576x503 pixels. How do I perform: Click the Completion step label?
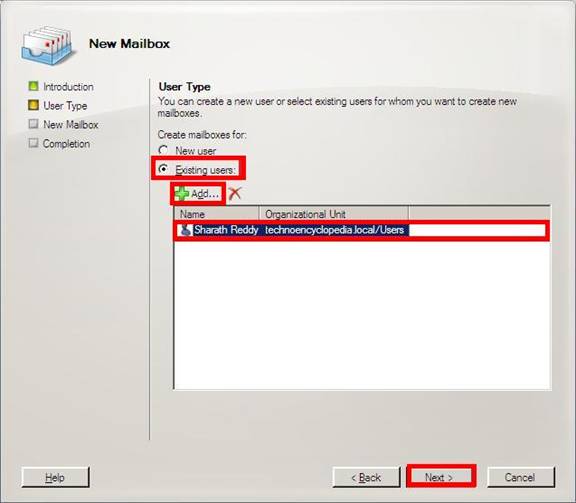(x=66, y=144)
